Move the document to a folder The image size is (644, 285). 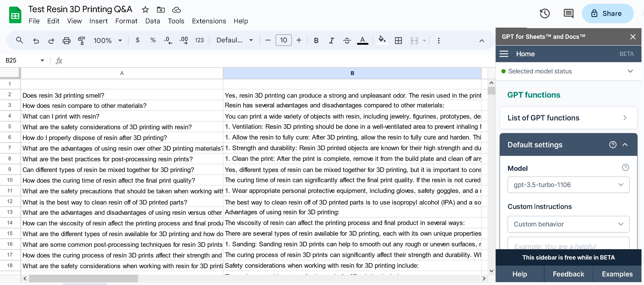[x=161, y=10]
